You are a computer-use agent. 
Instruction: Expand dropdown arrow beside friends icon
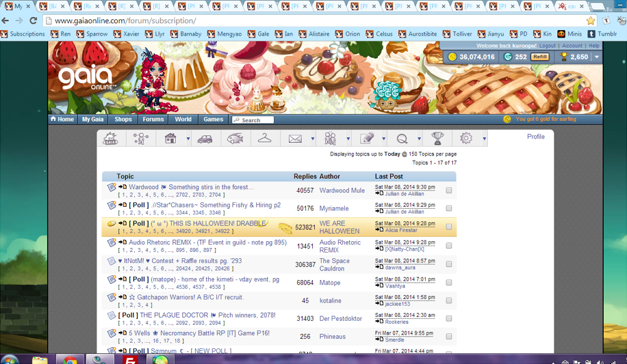[x=348, y=139]
